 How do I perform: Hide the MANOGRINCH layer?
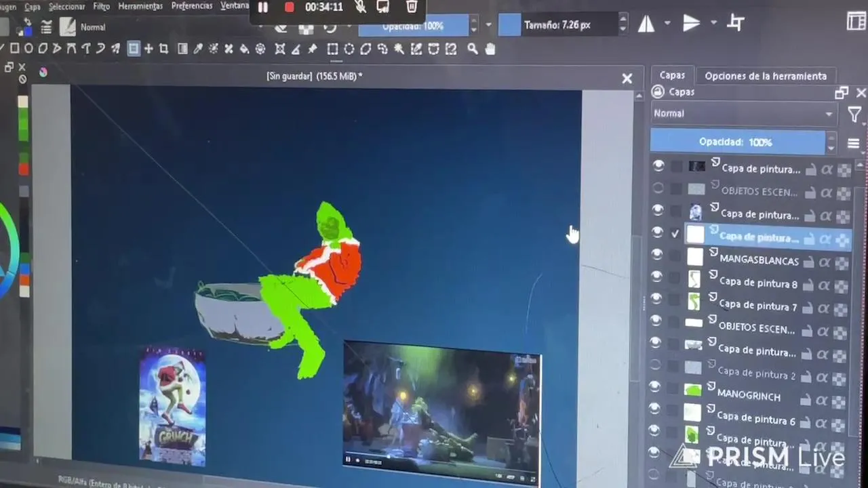click(654, 386)
